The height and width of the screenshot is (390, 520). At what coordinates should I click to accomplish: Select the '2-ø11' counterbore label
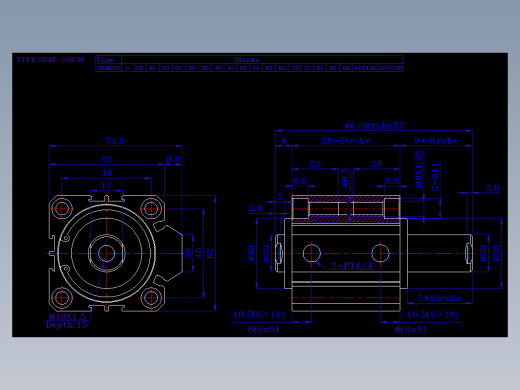[436, 177]
